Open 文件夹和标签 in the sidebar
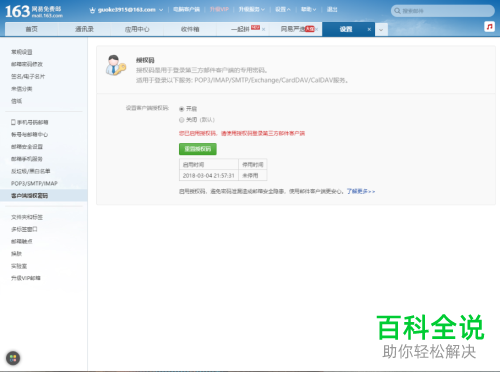The image size is (500, 372). click(x=27, y=217)
